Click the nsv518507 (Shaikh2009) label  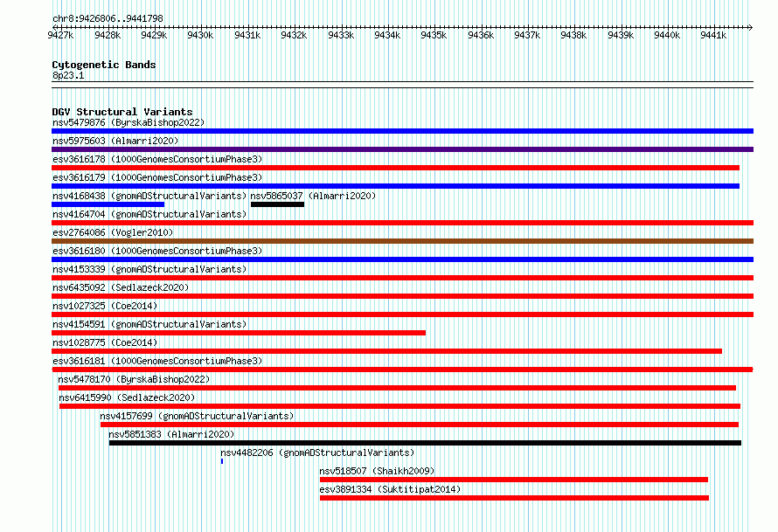377,471
